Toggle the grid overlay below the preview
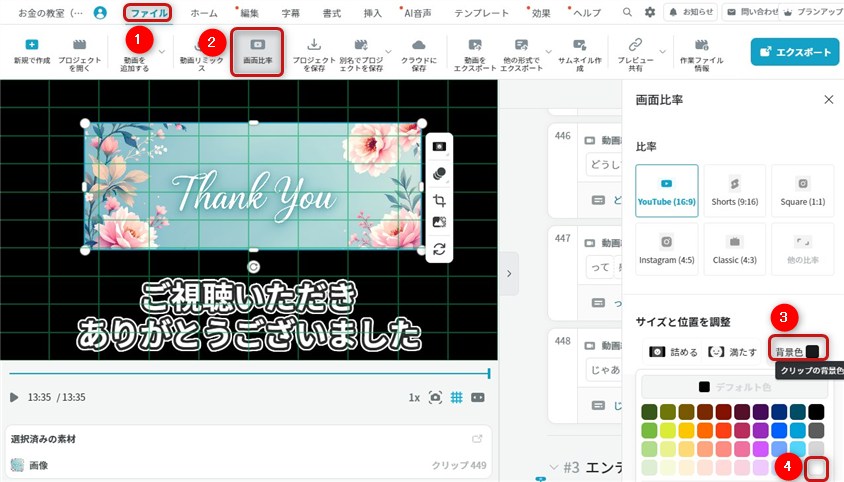 456,397
